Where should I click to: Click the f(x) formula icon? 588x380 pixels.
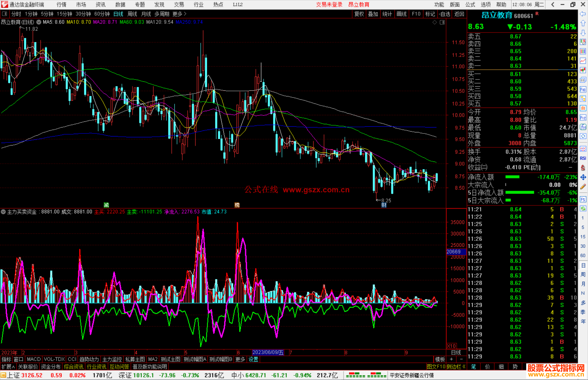(583, 127)
